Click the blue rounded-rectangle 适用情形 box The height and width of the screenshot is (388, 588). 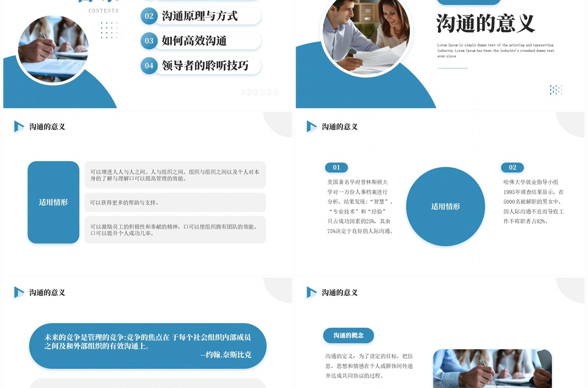[53, 202]
